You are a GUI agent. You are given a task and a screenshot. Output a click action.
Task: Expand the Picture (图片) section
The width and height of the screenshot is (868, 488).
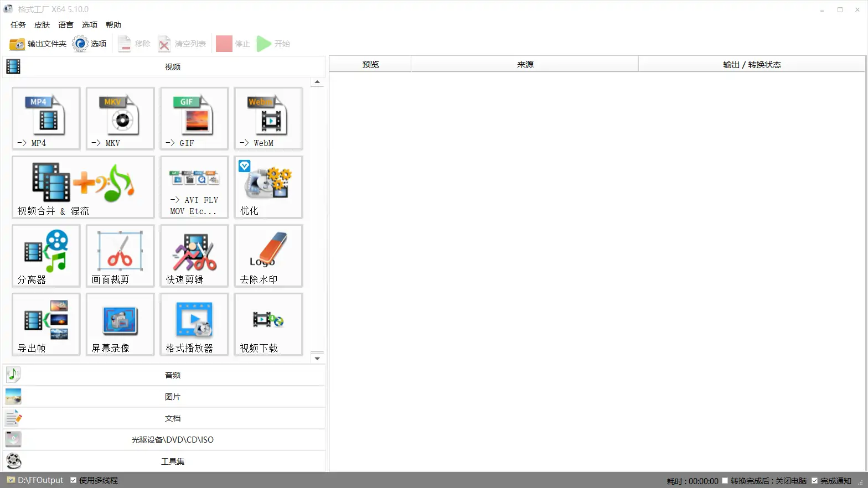tap(172, 397)
